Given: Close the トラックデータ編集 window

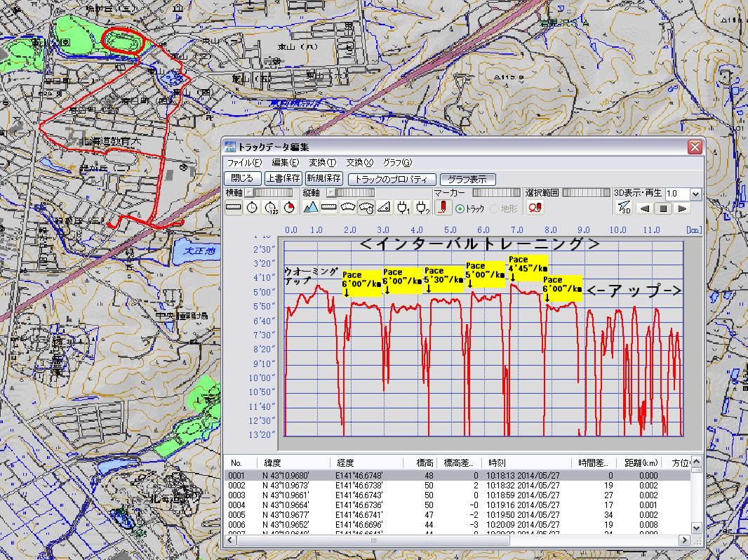Looking at the screenshot, I should click(695, 147).
